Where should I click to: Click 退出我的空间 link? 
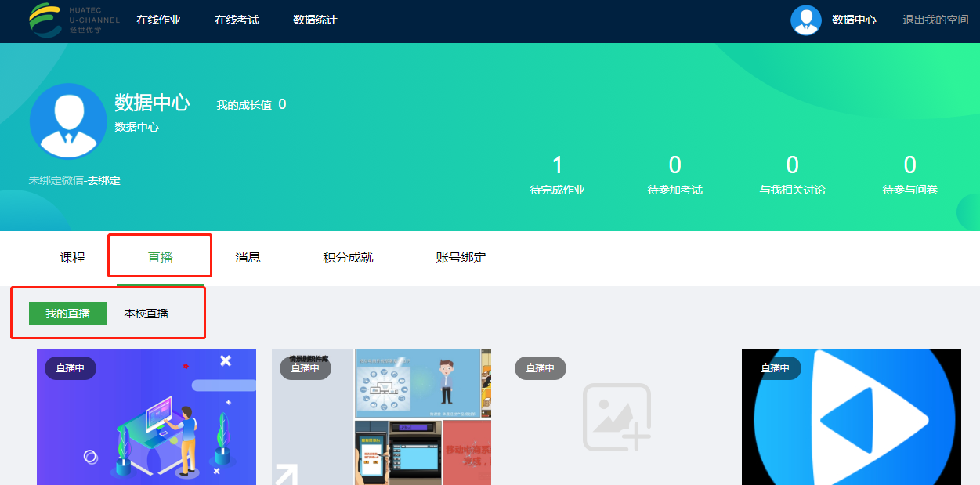935,20
